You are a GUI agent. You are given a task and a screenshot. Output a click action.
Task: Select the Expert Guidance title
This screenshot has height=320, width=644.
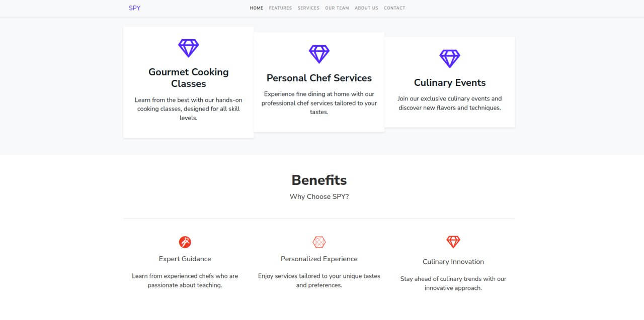pyautogui.click(x=185, y=259)
